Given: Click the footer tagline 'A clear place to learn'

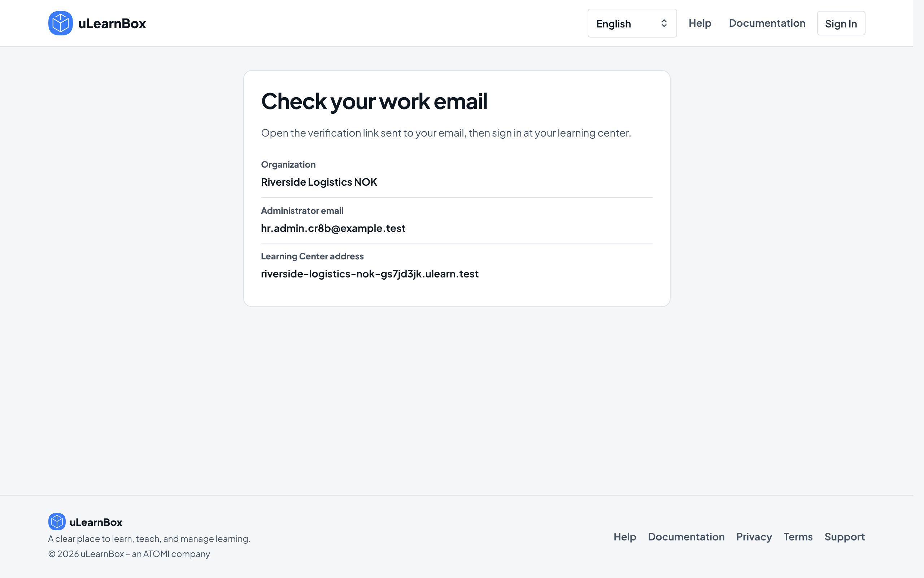Looking at the screenshot, I should coord(149,539).
